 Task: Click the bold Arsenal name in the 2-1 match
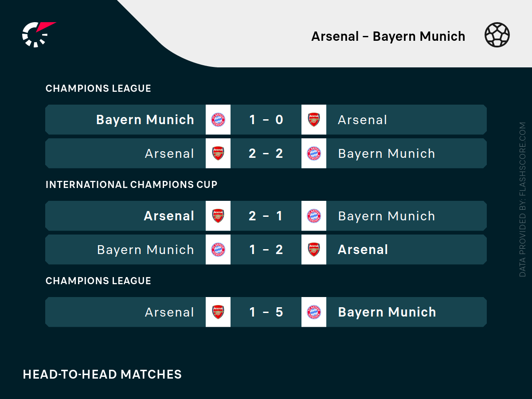169,216
